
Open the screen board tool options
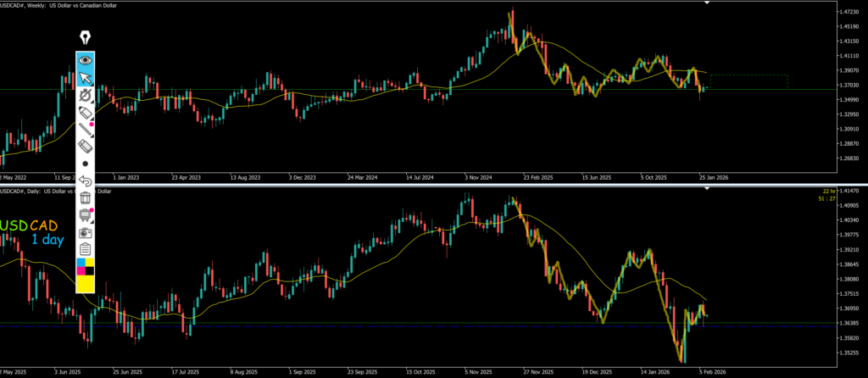coord(86,214)
